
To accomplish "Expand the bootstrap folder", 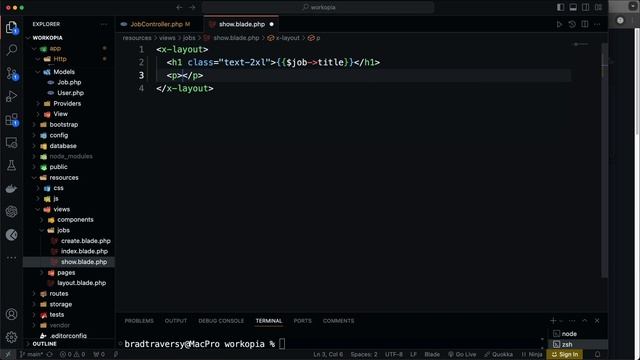I will point(34,124).
